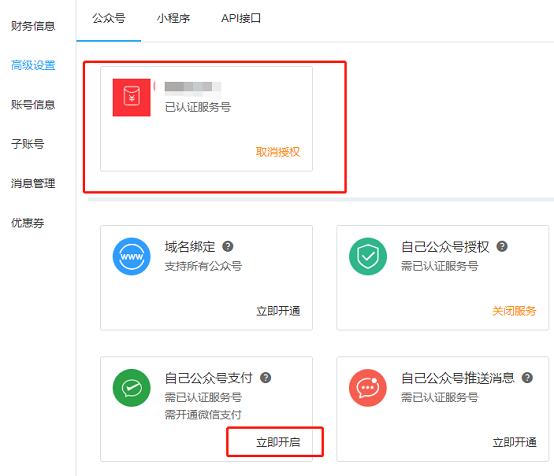Click the green shield authorization icon

click(x=368, y=257)
